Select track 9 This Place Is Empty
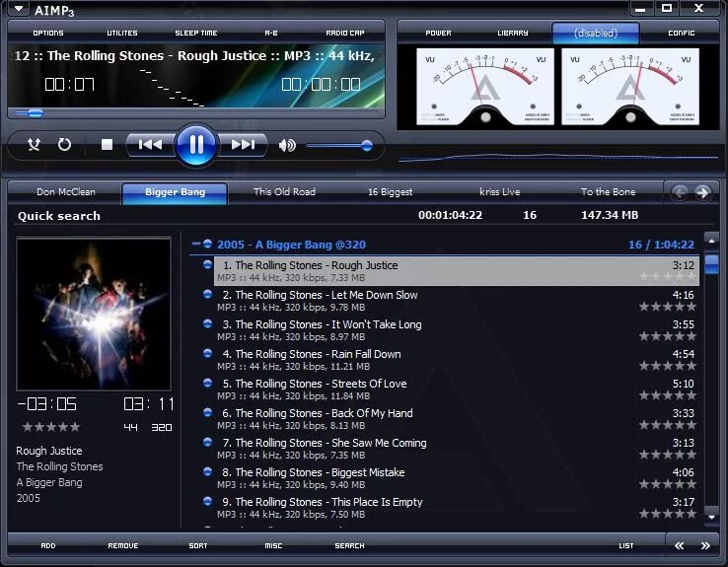This screenshot has height=567, width=728. click(x=457, y=508)
